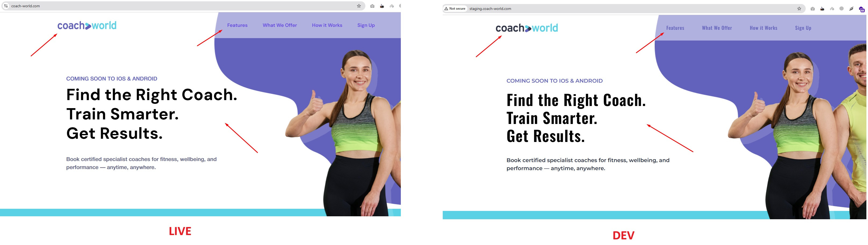Open the camera screenshot extension in the staging browser

813,9
